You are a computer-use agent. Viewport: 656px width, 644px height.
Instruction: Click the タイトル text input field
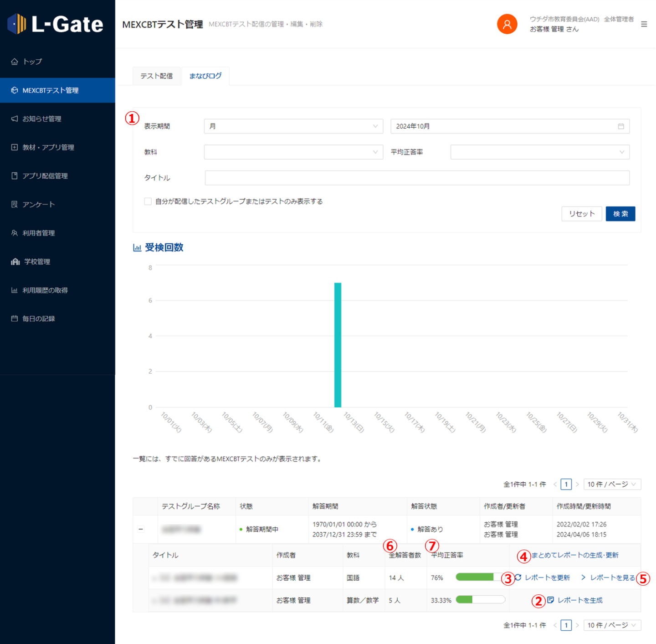point(417,178)
